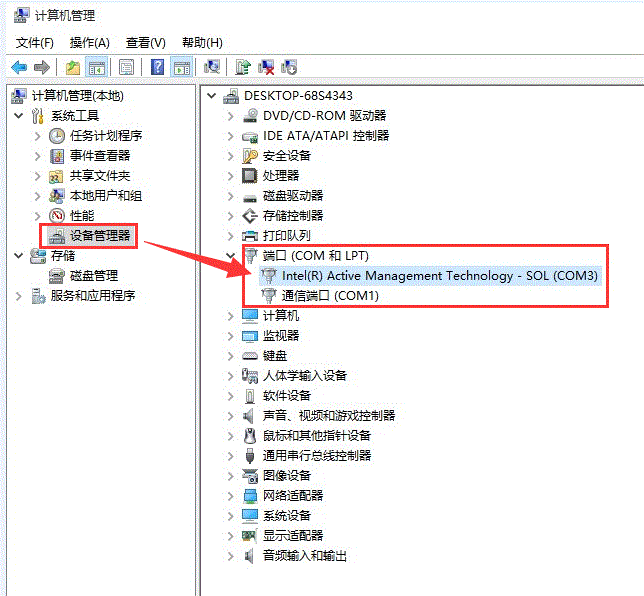The image size is (644, 596).
Task: Collapse the 系统工具 node
Action: pos(18,115)
